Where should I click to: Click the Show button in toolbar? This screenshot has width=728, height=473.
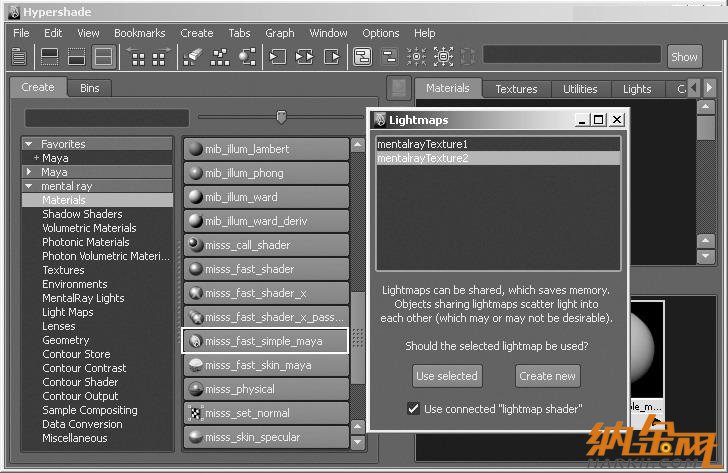click(684, 57)
